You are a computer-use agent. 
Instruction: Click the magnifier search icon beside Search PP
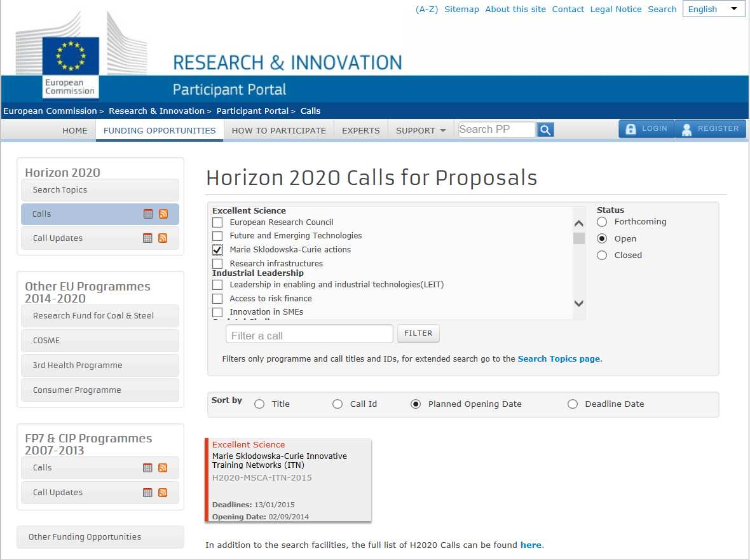click(x=545, y=130)
